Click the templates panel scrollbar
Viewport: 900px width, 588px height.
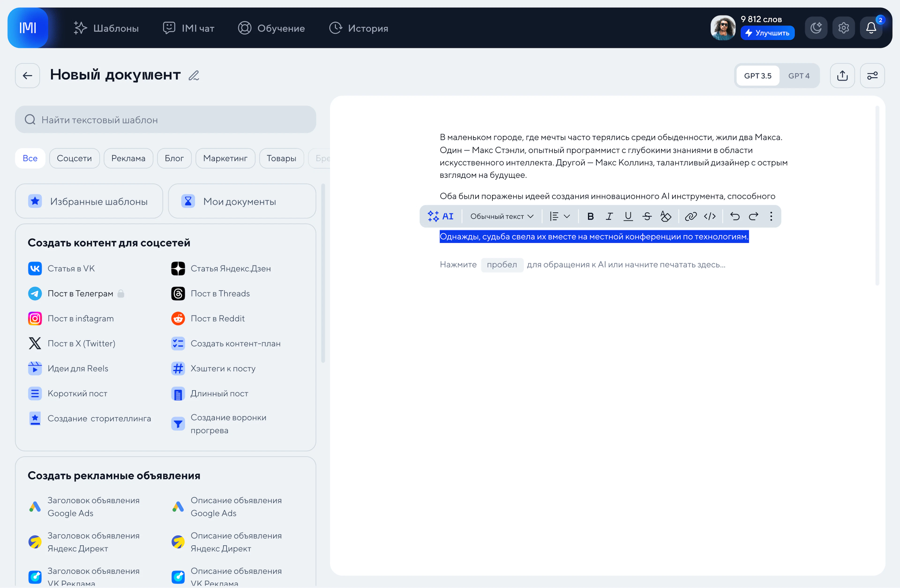[x=323, y=273]
